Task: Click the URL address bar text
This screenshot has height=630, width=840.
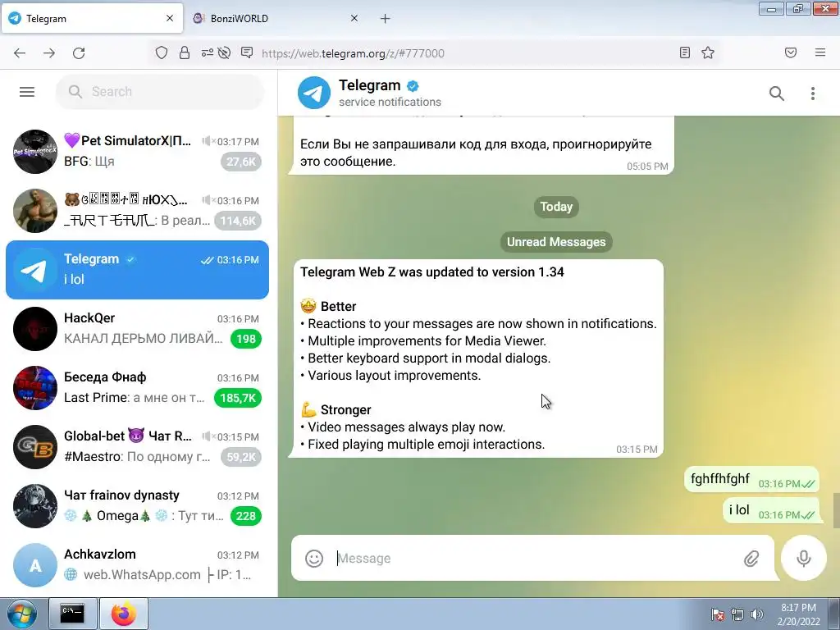Action: point(353,53)
